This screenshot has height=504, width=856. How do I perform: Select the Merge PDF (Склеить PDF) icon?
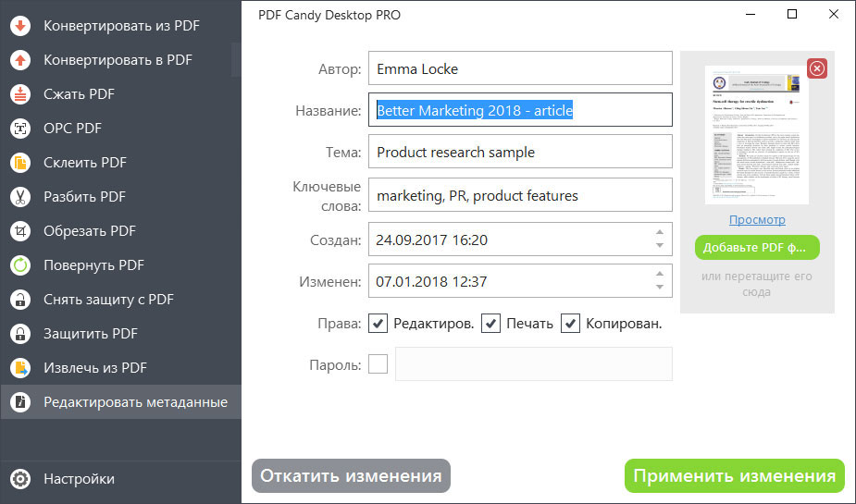(x=19, y=163)
